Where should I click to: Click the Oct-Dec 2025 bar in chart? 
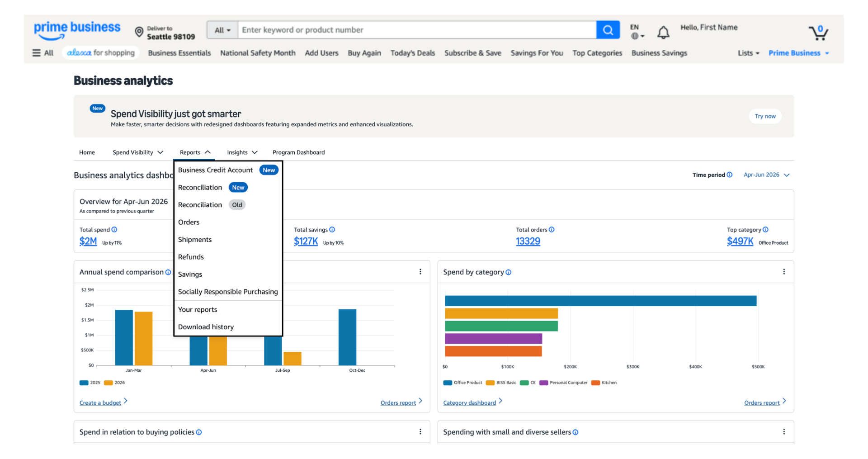(347, 337)
